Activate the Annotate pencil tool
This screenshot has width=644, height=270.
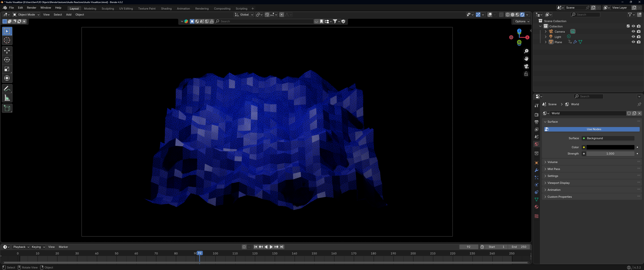[x=7, y=89]
